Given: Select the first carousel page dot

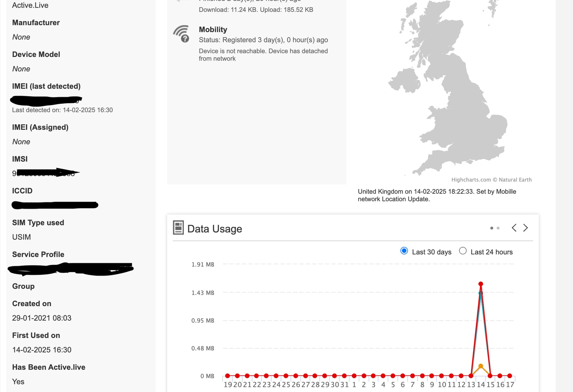Looking at the screenshot, I should pyautogui.click(x=492, y=228).
